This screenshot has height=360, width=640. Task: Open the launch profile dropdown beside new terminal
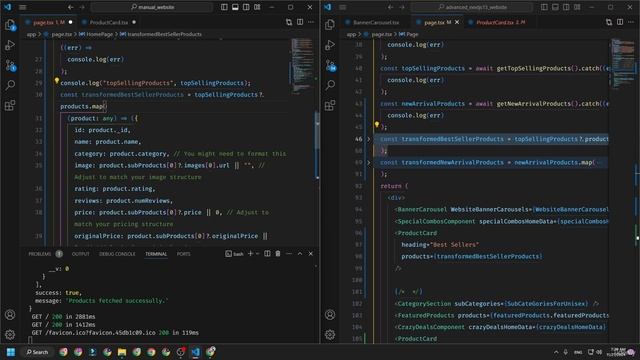pyautogui.click(x=257, y=253)
